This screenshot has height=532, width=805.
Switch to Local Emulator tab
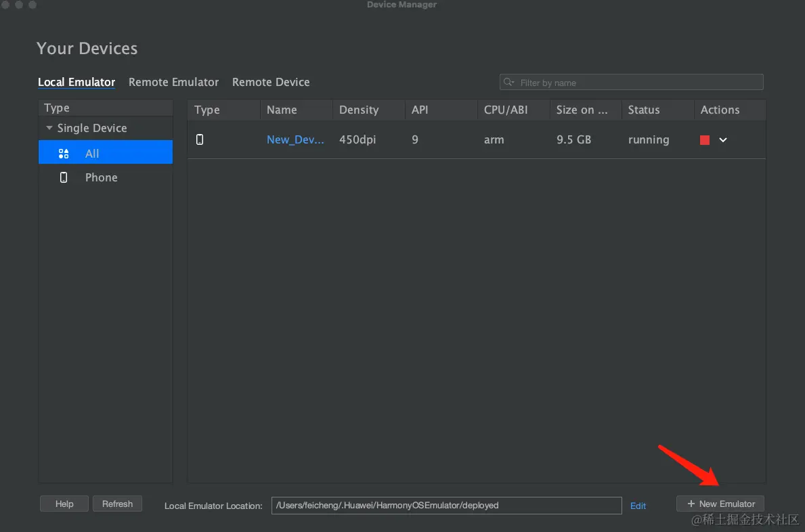coord(77,82)
